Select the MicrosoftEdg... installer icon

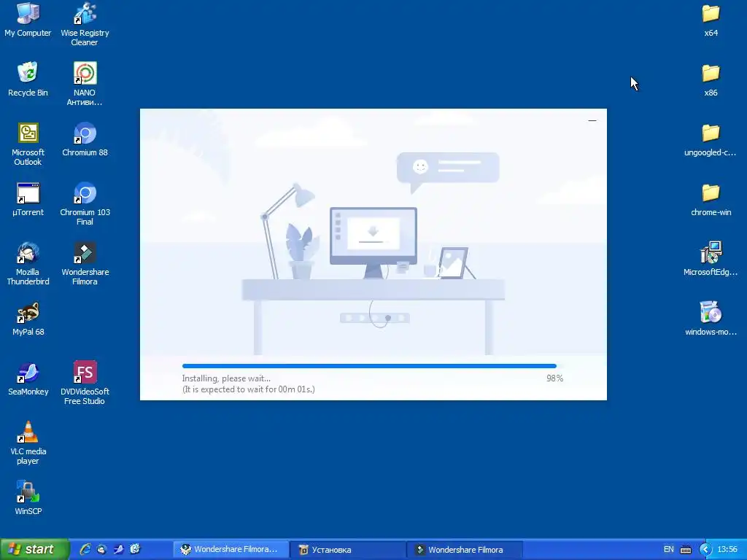711,259
